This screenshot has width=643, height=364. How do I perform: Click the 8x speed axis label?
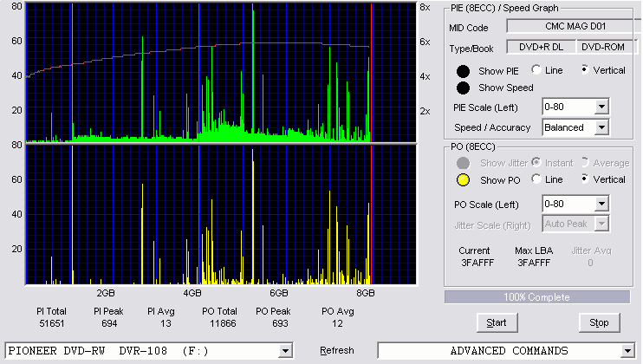pyautogui.click(x=425, y=8)
